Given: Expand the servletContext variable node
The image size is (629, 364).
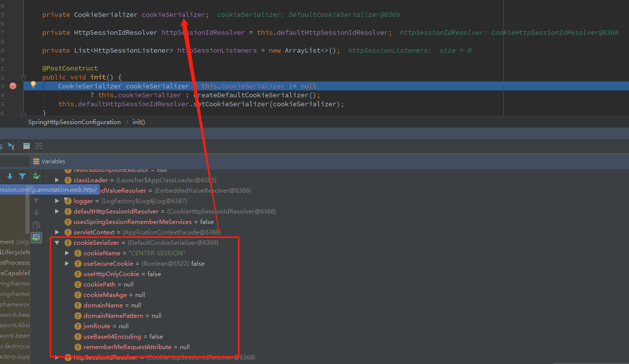Looking at the screenshot, I should pyautogui.click(x=57, y=232).
